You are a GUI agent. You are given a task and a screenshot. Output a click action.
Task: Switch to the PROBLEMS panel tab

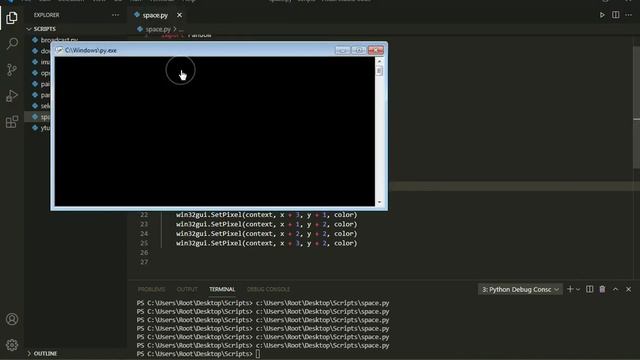[151, 289]
